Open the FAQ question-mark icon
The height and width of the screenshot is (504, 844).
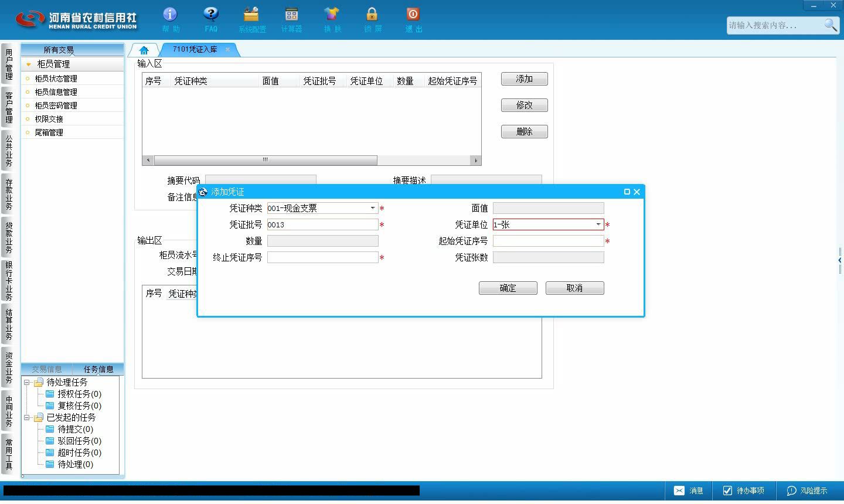pyautogui.click(x=211, y=14)
